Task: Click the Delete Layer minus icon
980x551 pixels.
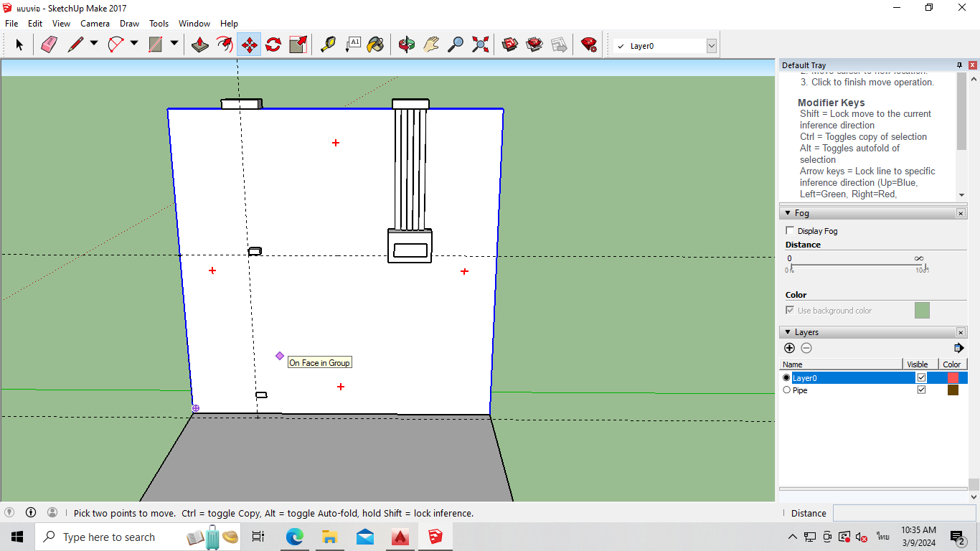Action: pyautogui.click(x=806, y=348)
